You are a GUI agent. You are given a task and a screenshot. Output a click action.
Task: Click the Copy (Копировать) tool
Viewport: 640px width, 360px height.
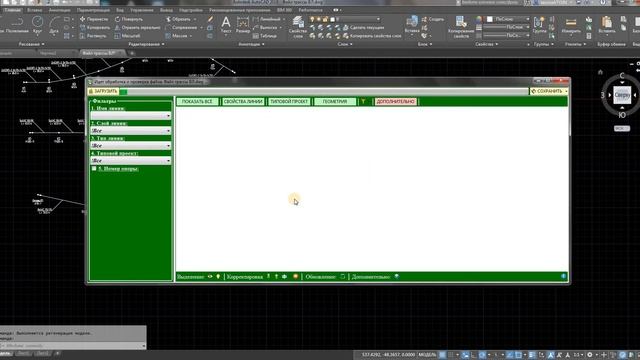click(x=95, y=27)
